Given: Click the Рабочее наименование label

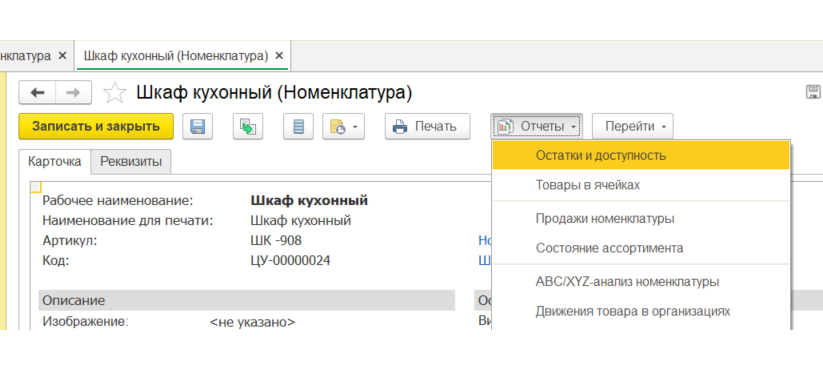Looking at the screenshot, I should click(x=118, y=200).
